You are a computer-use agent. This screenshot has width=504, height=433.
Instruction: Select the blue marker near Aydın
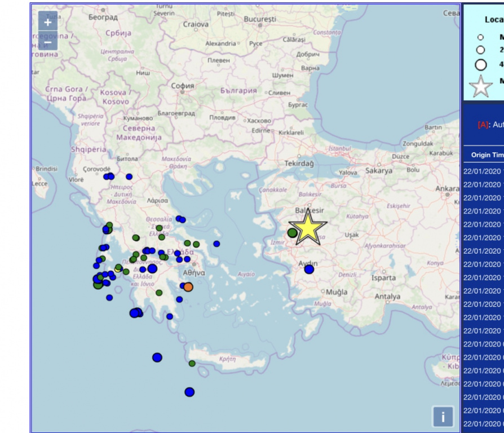coord(309,269)
